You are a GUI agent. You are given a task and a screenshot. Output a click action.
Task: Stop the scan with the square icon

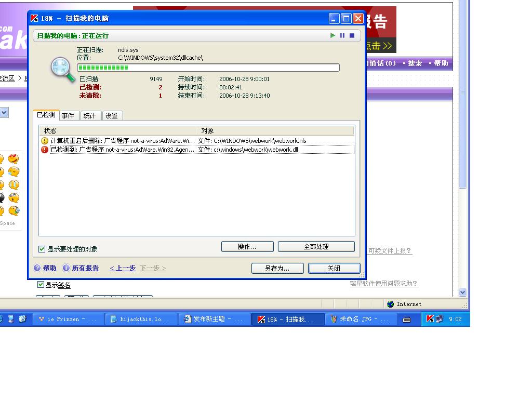point(352,35)
